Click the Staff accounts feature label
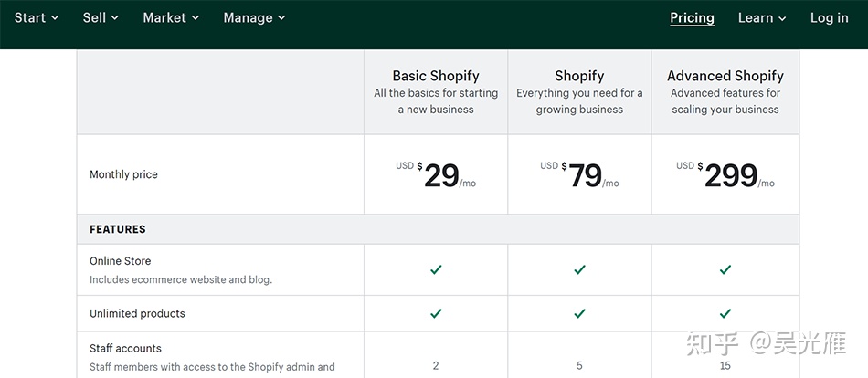The image size is (868, 378). [126, 348]
